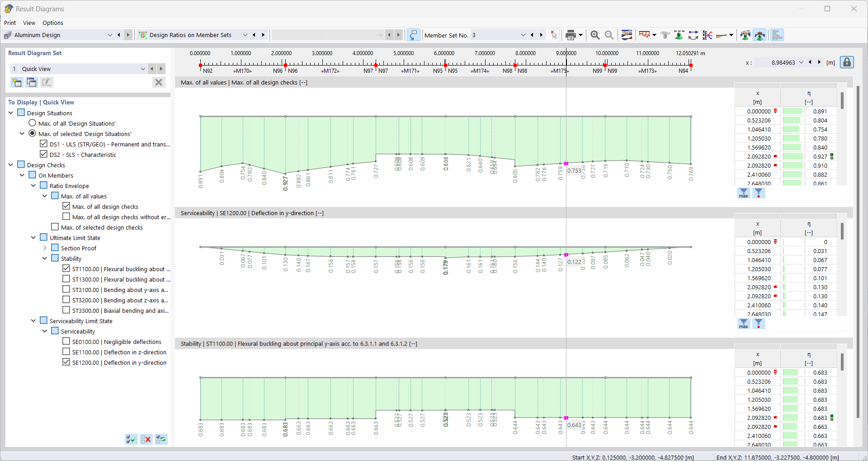
Task: Open the Options menu
Action: coord(53,23)
